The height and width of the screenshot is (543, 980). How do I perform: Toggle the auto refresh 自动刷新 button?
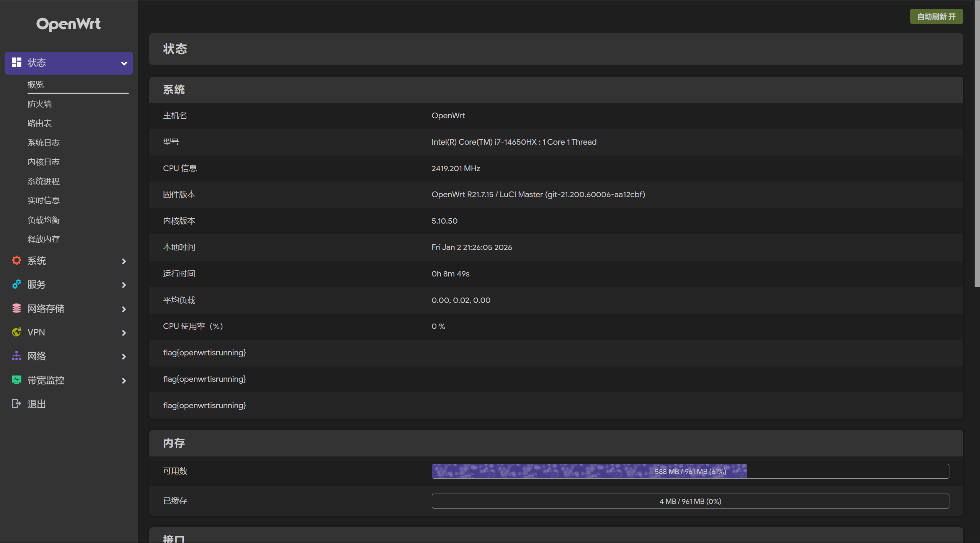coord(936,17)
